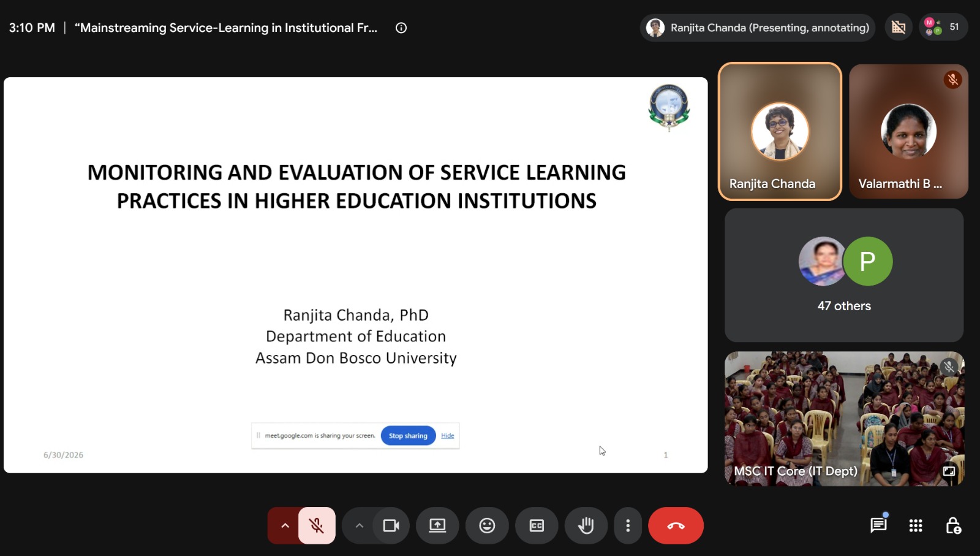Click muted mic icon on MSC IT Core tile

pos(949,367)
